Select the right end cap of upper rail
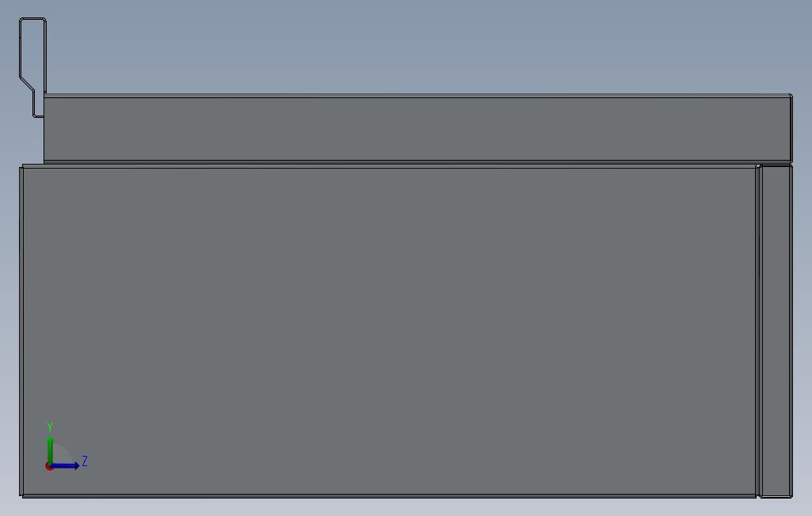The height and width of the screenshot is (516, 812). click(791, 127)
